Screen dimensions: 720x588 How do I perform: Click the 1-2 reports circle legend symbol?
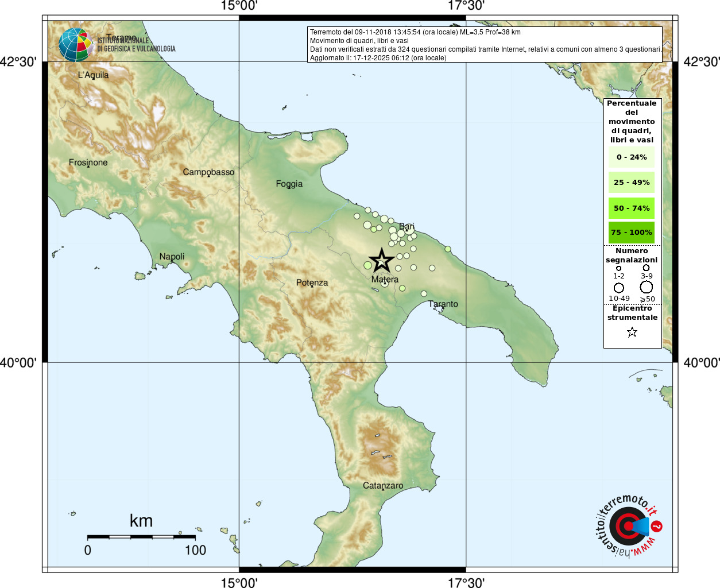tap(618, 268)
